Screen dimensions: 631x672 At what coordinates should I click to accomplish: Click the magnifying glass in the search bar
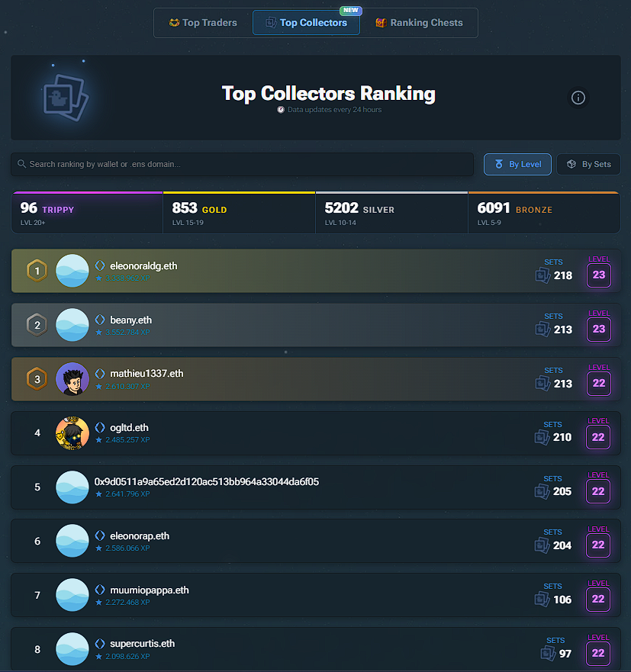(x=21, y=164)
